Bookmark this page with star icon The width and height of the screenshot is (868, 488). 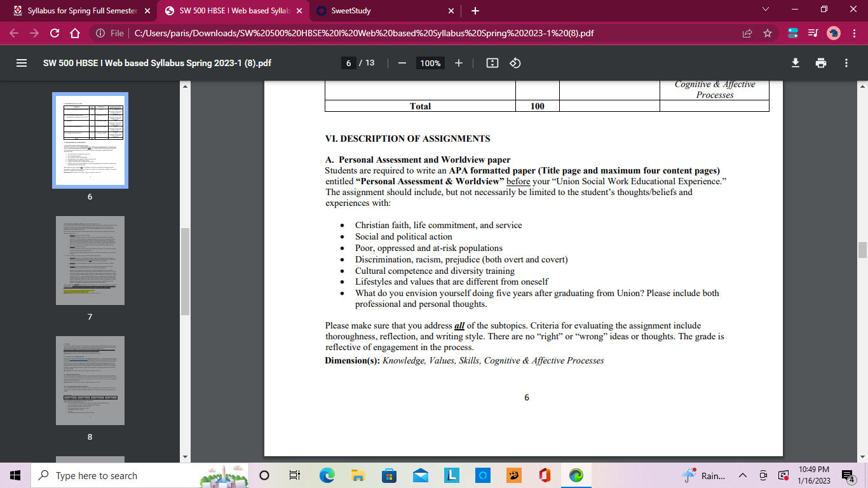click(x=768, y=33)
